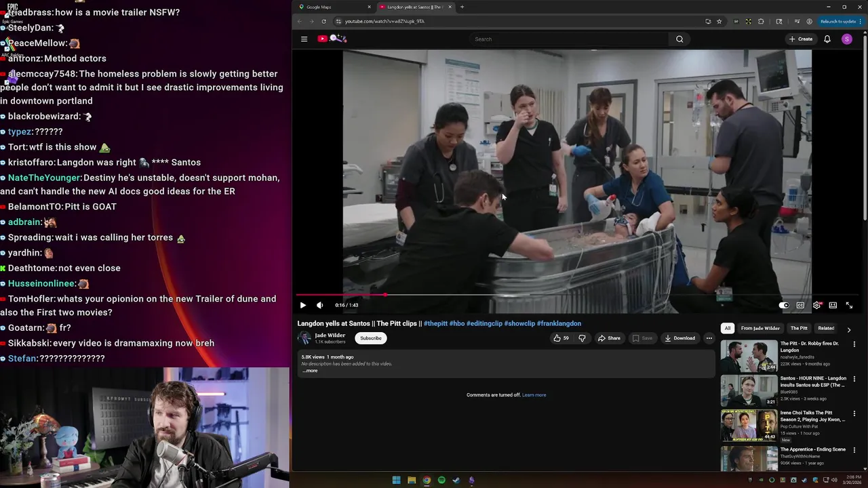The height and width of the screenshot is (488, 868).
Task: Open Learn more about comments off
Action: click(x=534, y=395)
